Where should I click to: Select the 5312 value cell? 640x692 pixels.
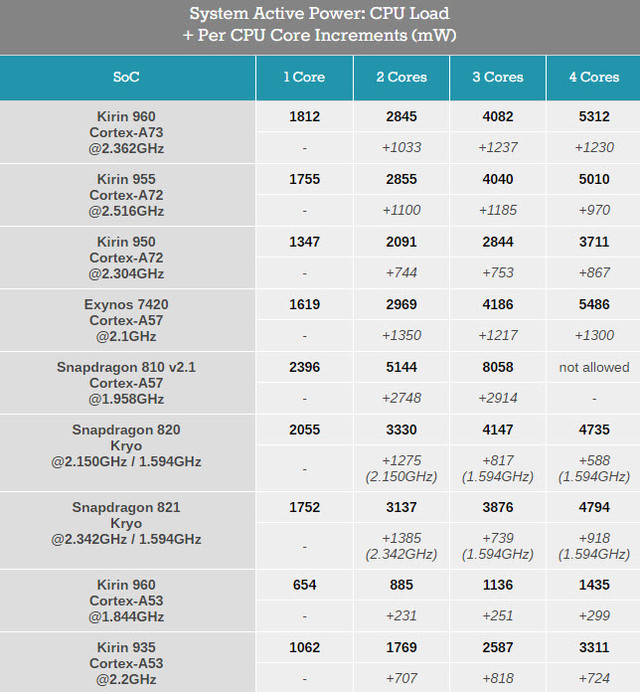(x=594, y=117)
